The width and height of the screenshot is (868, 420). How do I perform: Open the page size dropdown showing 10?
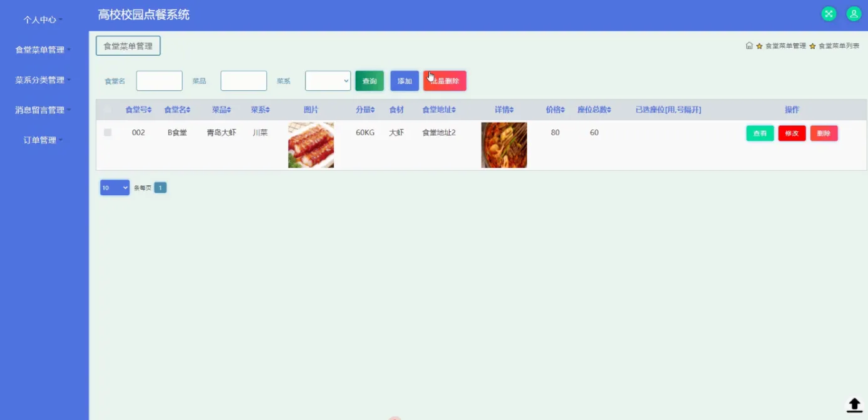click(x=114, y=187)
